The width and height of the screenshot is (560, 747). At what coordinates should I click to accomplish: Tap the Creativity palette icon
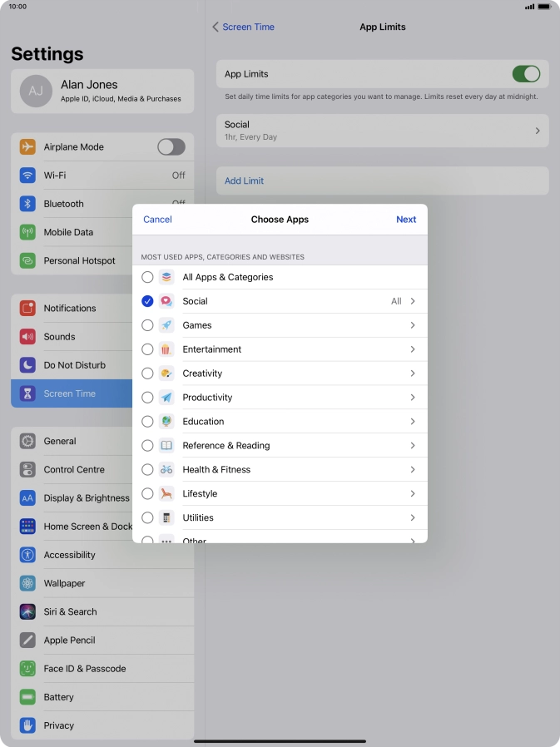click(x=166, y=373)
